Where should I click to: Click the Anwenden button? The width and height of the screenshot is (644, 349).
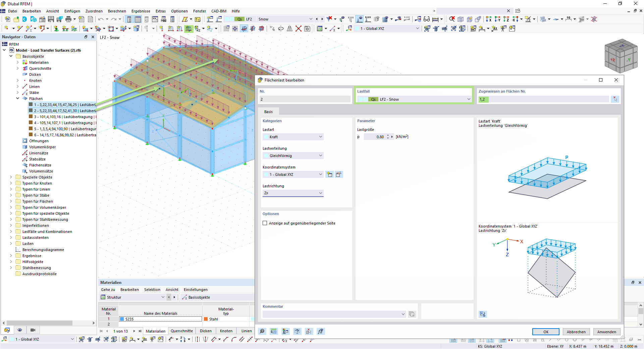coord(606,332)
